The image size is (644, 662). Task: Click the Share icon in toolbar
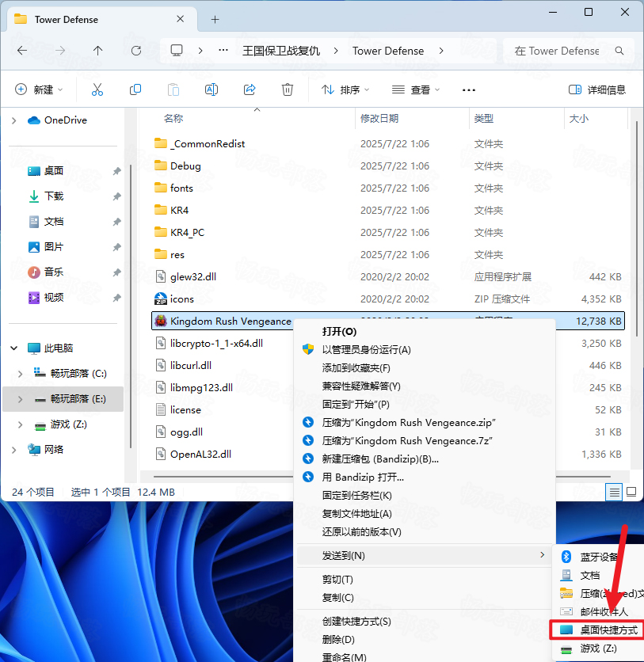click(250, 89)
